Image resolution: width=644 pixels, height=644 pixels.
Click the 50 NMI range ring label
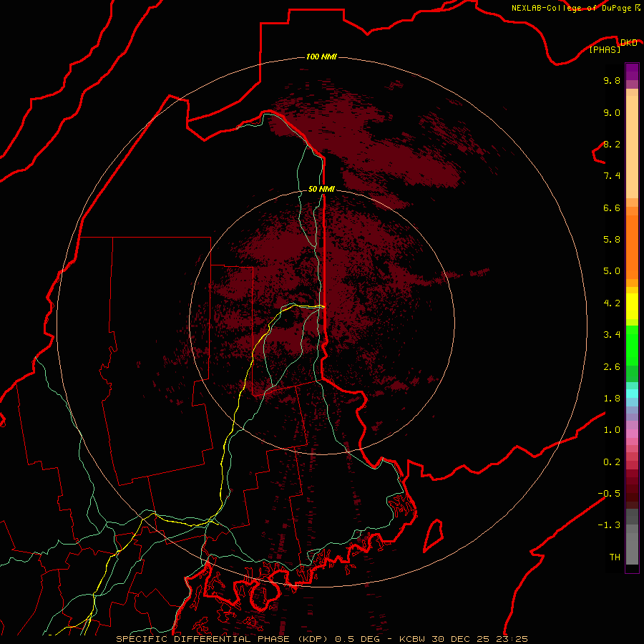click(x=321, y=189)
